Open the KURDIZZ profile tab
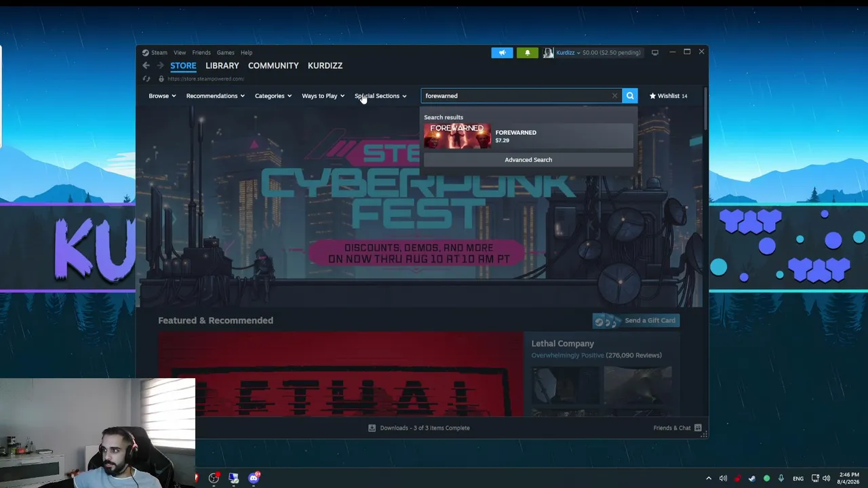 [x=325, y=66]
